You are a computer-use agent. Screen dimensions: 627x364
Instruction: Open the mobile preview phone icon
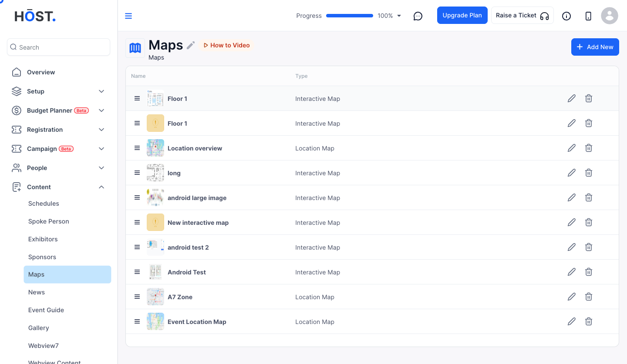point(588,16)
